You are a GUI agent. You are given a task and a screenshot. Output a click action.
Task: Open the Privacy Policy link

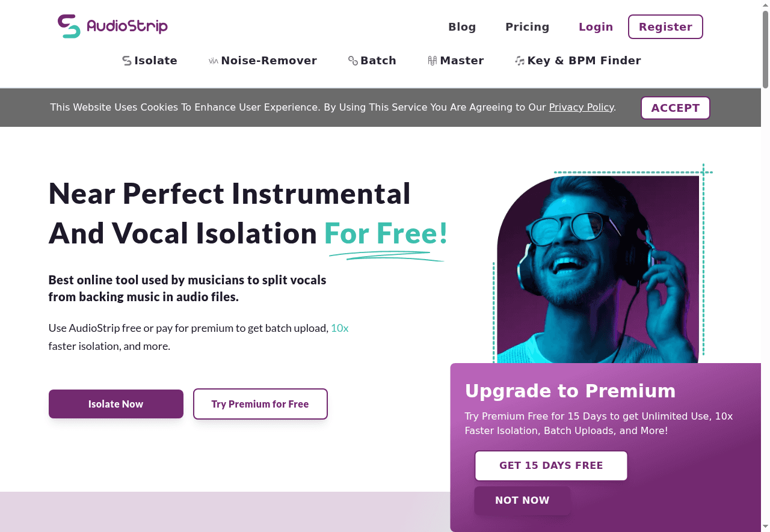pos(581,108)
